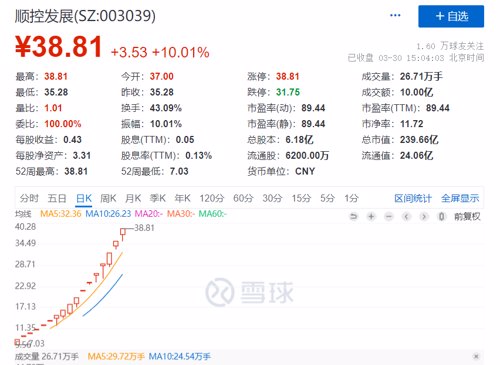This screenshot has height=365, width=500.
Task: Shift chart left with the left chevron
Action: tap(406, 217)
